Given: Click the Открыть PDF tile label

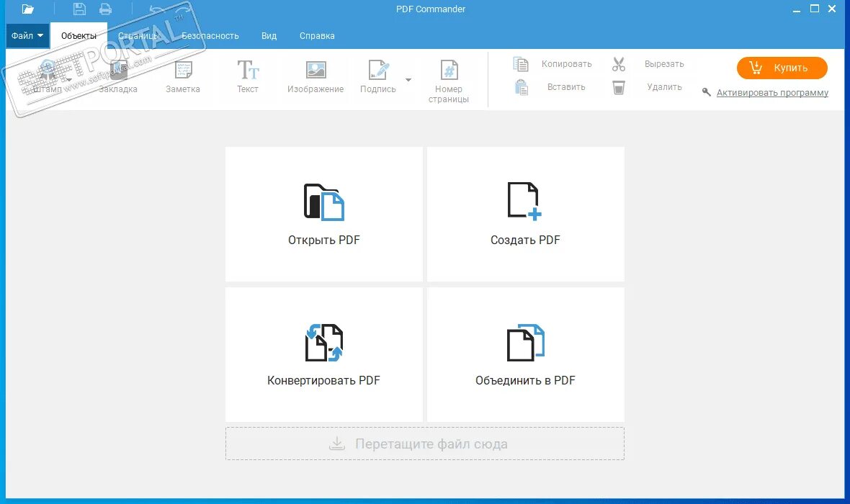Looking at the screenshot, I should click(x=323, y=240).
